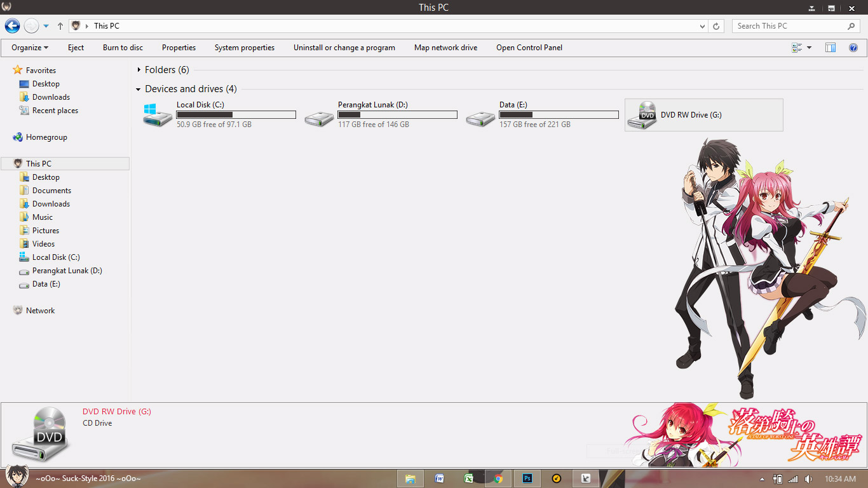
Task: Click the Up one level arrow
Action: (60, 26)
